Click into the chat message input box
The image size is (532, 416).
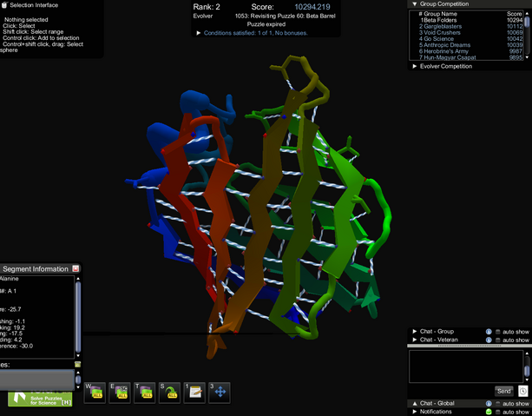pos(466,366)
